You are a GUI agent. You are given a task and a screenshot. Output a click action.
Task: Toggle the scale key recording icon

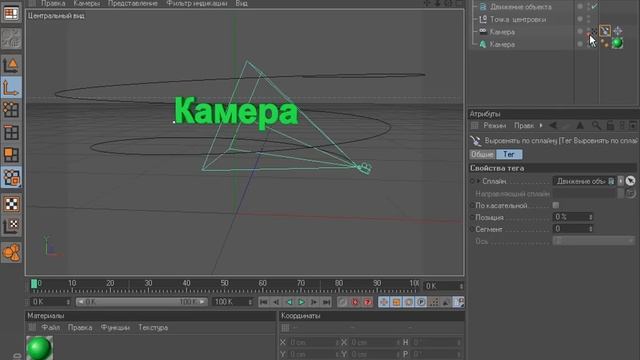coord(396,302)
